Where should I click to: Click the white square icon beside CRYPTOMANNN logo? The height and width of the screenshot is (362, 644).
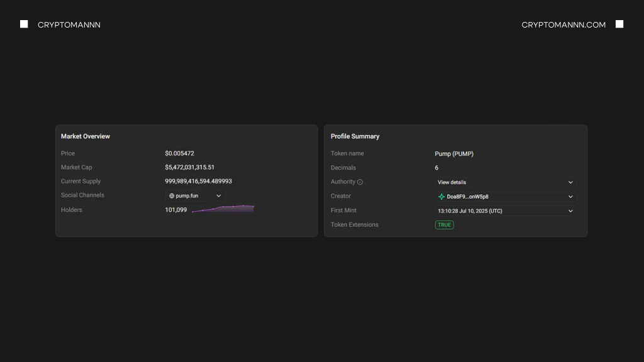[24, 24]
